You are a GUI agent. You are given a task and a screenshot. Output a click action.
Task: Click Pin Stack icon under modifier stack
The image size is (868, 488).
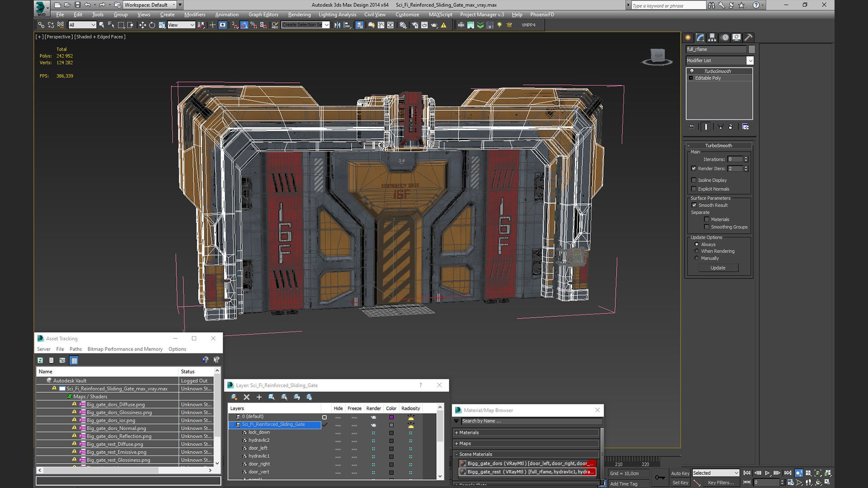(691, 127)
